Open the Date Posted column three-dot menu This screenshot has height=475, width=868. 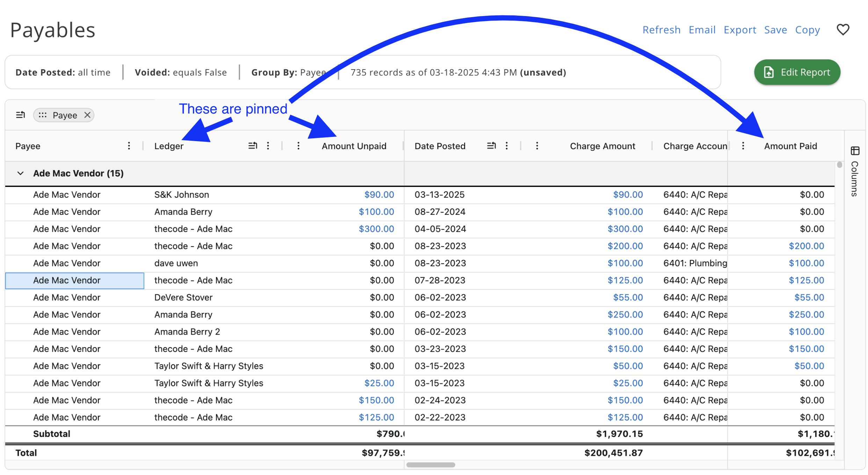coord(507,146)
